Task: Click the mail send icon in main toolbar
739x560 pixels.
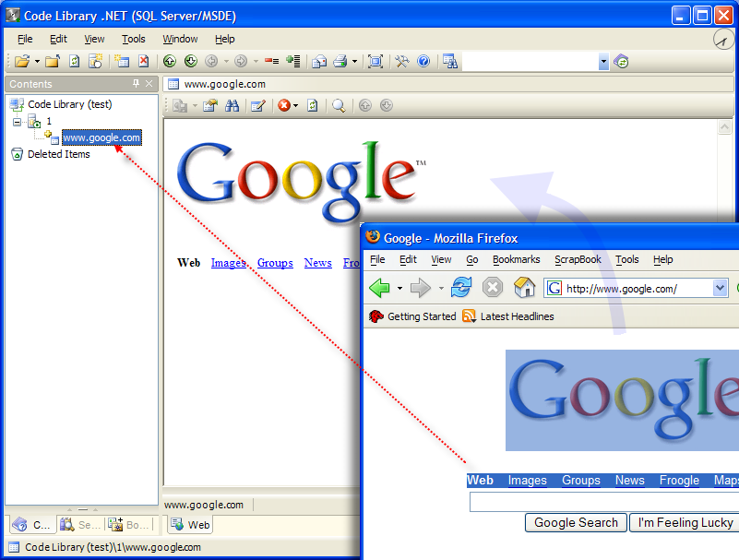Action: point(319,61)
